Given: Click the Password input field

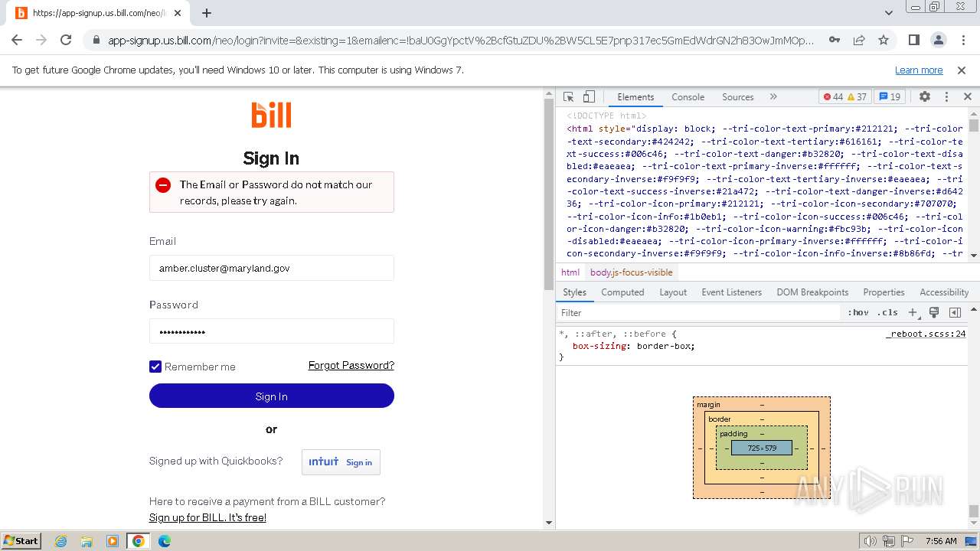Looking at the screenshot, I should coord(272,331).
